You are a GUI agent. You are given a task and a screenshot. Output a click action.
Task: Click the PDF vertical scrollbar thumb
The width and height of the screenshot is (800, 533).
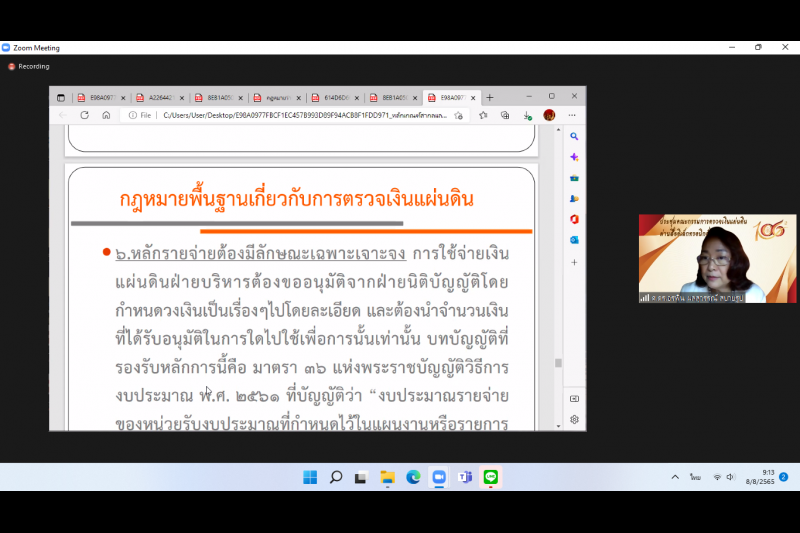[558, 362]
